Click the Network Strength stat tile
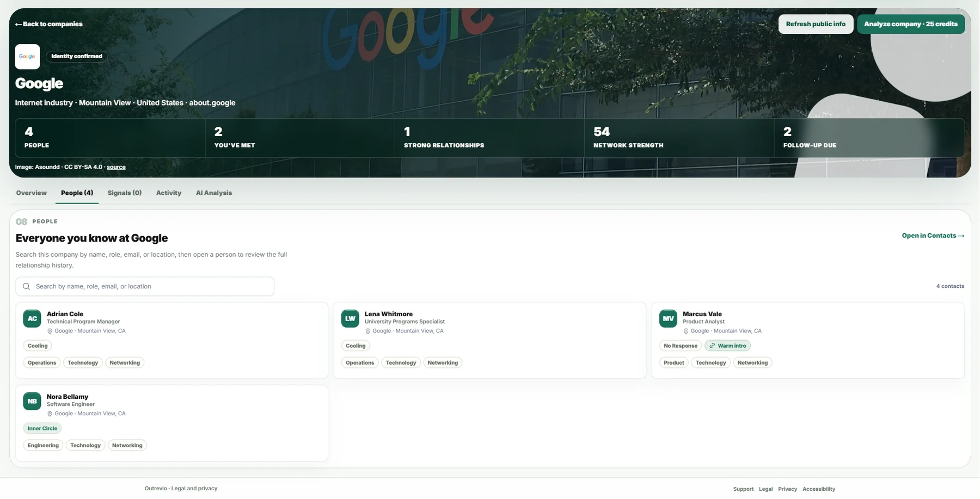This screenshot has width=980, height=499. tap(679, 138)
